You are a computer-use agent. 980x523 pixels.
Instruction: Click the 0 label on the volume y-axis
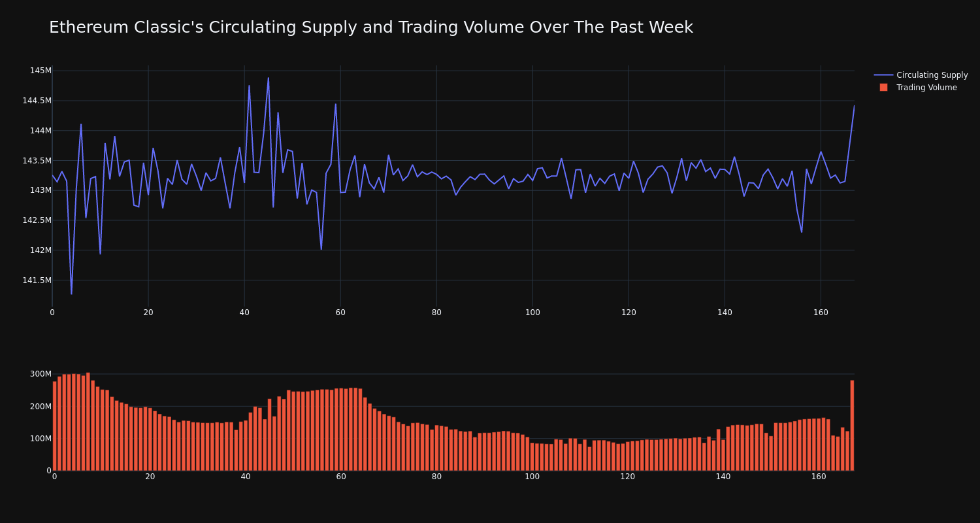coord(49,470)
